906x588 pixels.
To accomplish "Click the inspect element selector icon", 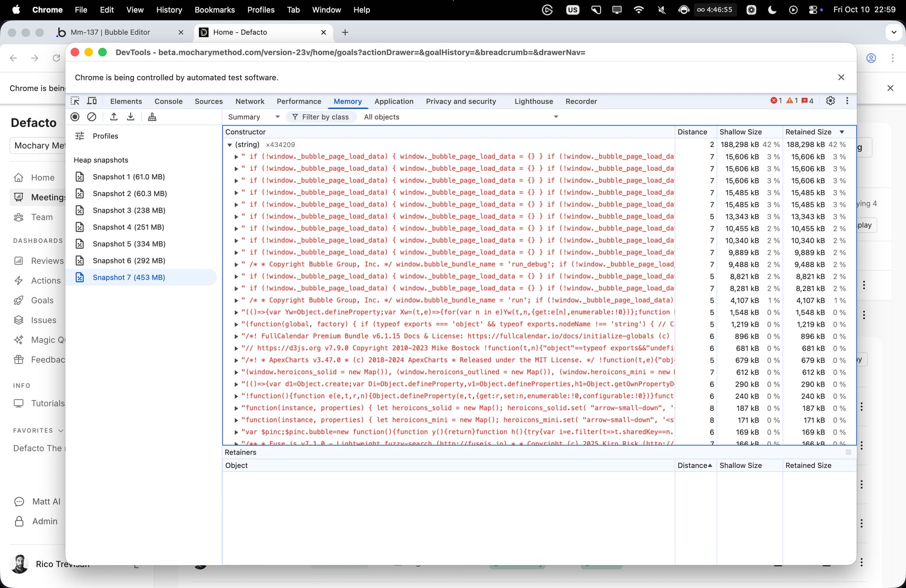I will coord(75,101).
